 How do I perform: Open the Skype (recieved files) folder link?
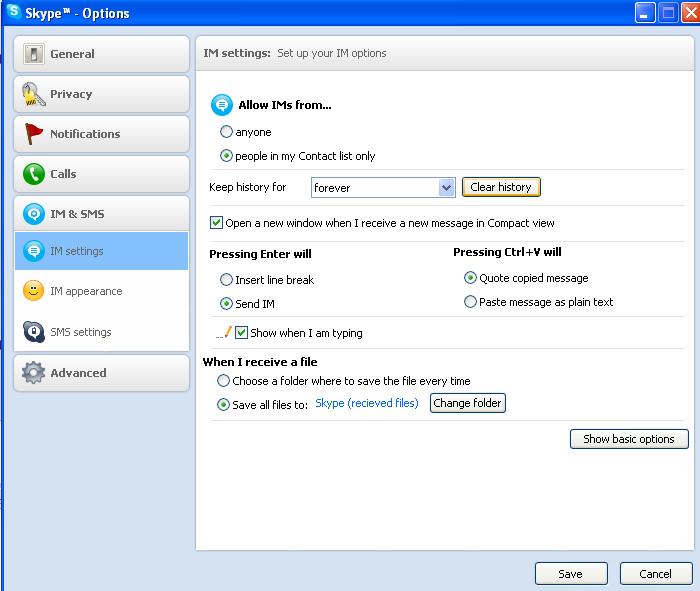click(367, 403)
